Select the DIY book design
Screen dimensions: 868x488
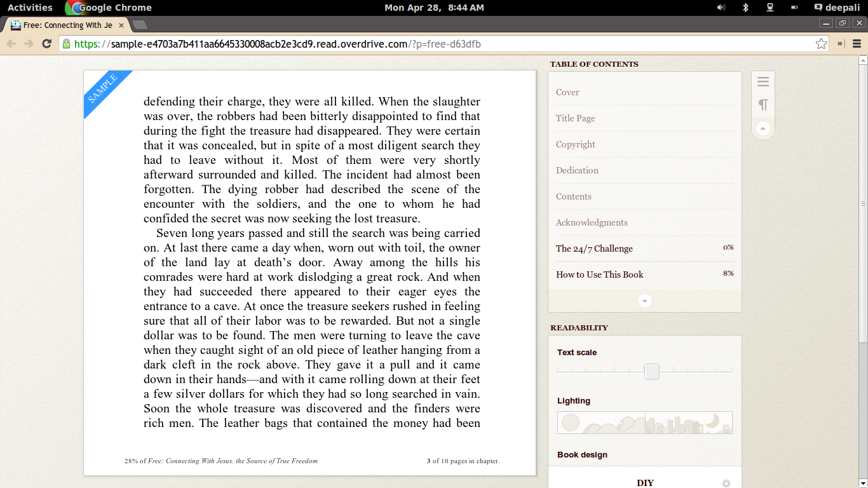click(645, 483)
